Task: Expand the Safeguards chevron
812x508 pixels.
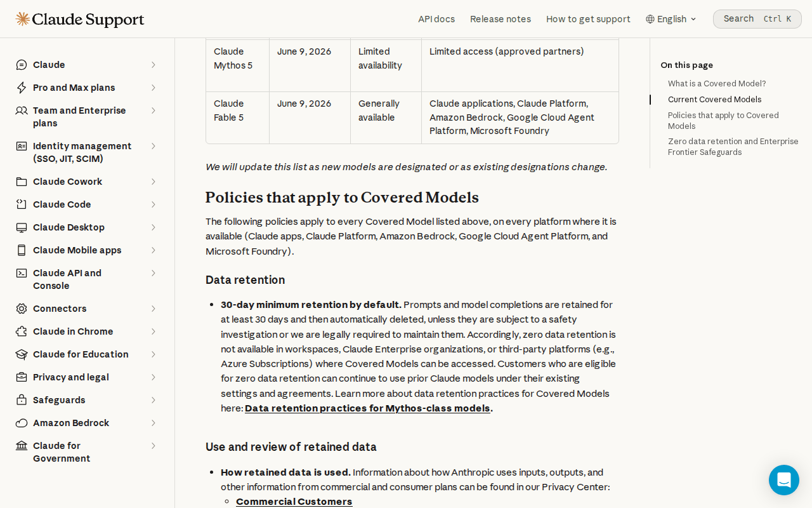Action: (x=153, y=400)
